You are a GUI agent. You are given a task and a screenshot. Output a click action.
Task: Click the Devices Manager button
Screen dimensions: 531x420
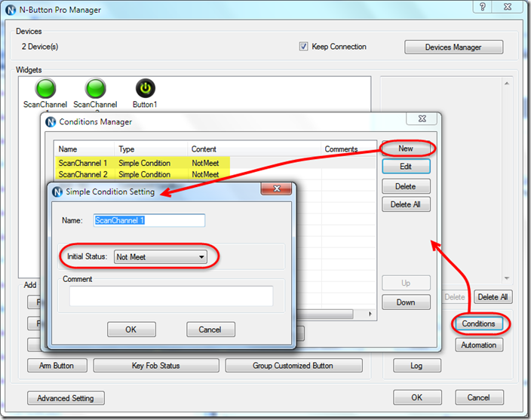point(453,47)
